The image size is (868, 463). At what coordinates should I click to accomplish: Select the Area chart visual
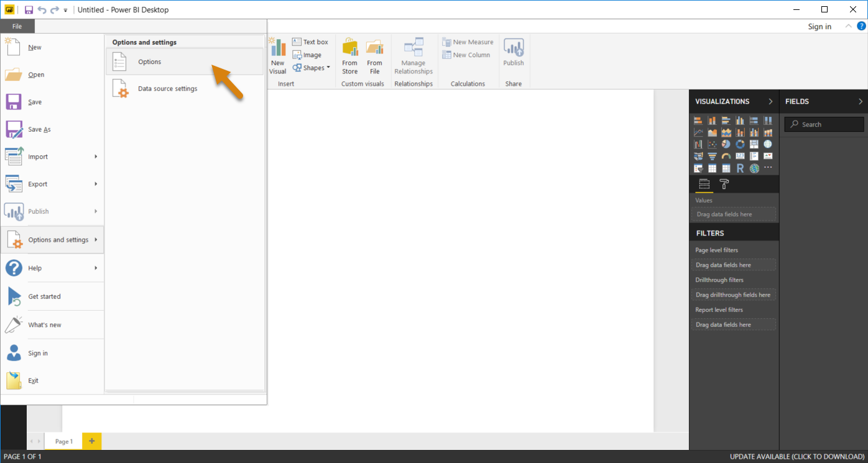pos(712,132)
